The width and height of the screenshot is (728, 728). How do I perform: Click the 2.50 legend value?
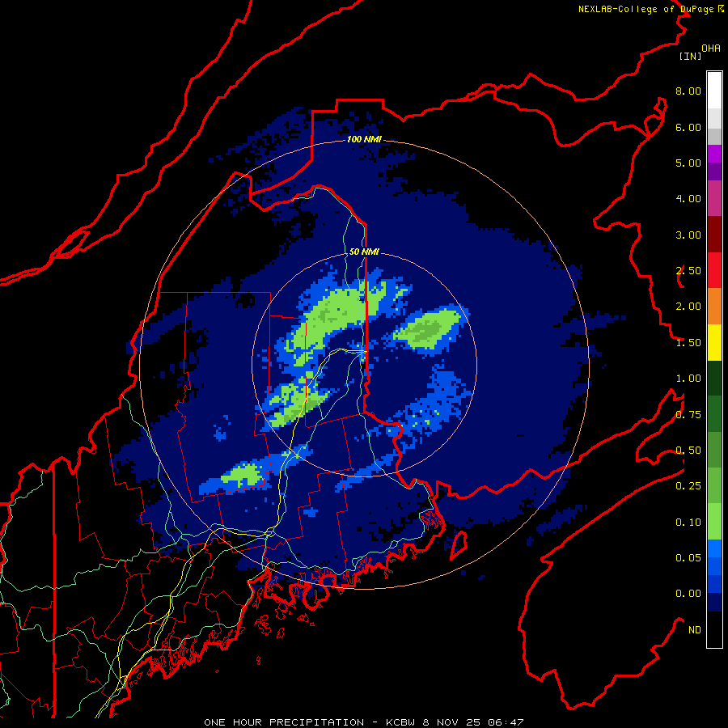click(x=688, y=271)
